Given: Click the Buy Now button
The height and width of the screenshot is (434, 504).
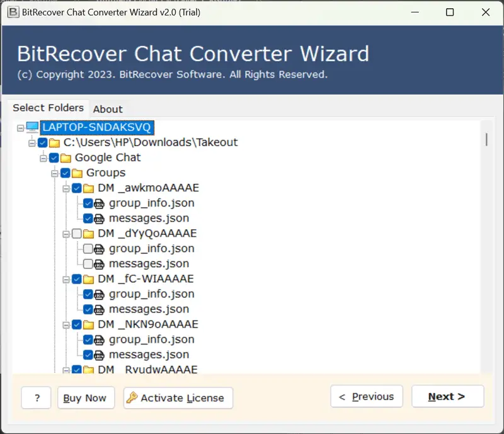Looking at the screenshot, I should (86, 397).
